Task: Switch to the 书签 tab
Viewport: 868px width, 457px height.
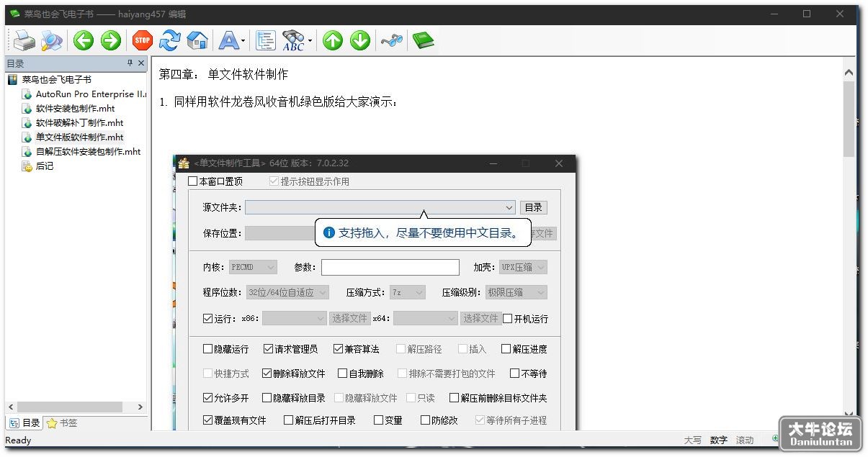Action: pos(62,423)
